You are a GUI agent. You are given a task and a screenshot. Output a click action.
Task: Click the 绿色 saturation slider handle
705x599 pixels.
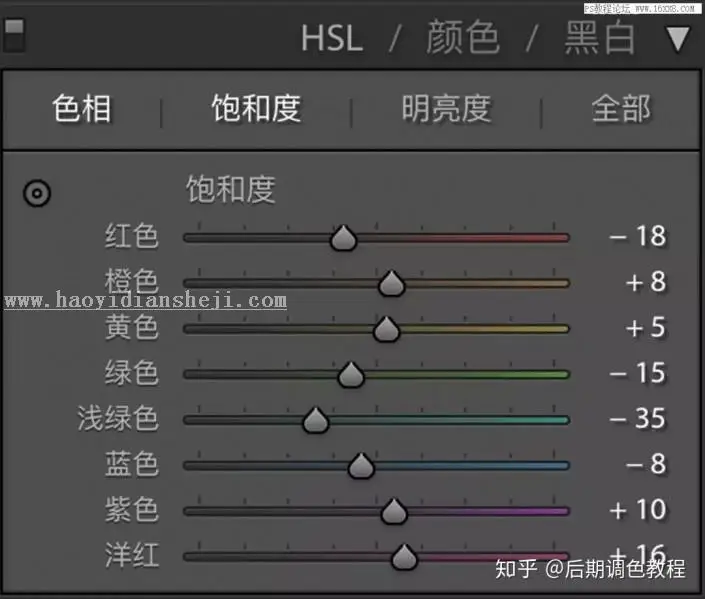click(x=351, y=375)
